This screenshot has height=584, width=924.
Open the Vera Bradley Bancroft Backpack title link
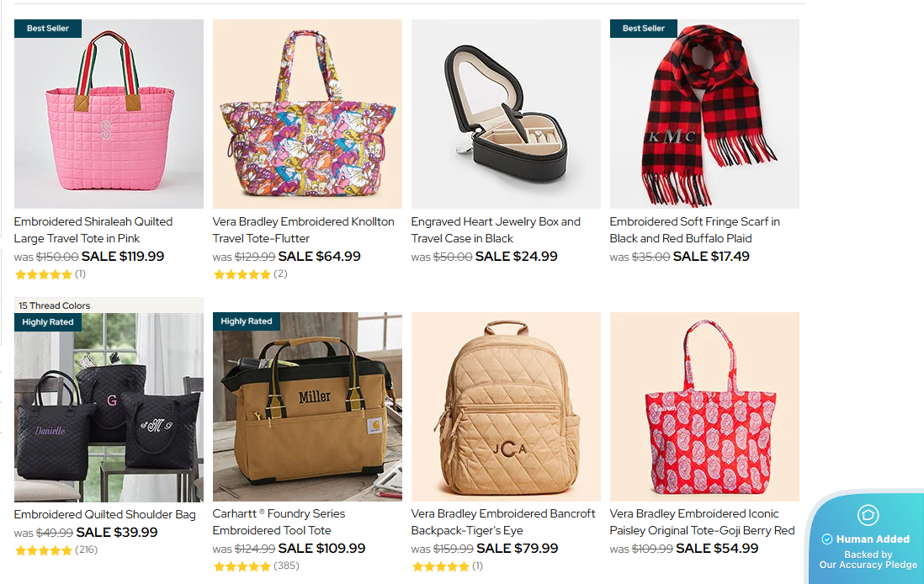(502, 522)
